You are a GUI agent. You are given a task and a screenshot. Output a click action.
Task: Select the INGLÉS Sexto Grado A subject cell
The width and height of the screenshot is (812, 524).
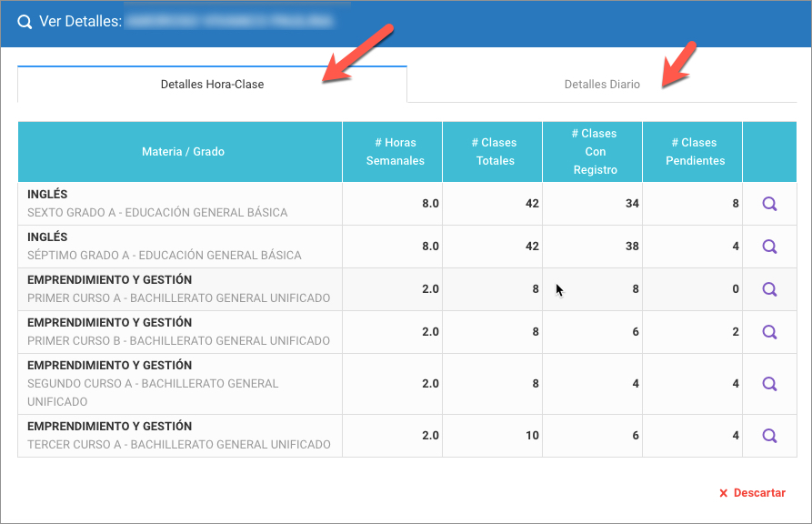157,204
